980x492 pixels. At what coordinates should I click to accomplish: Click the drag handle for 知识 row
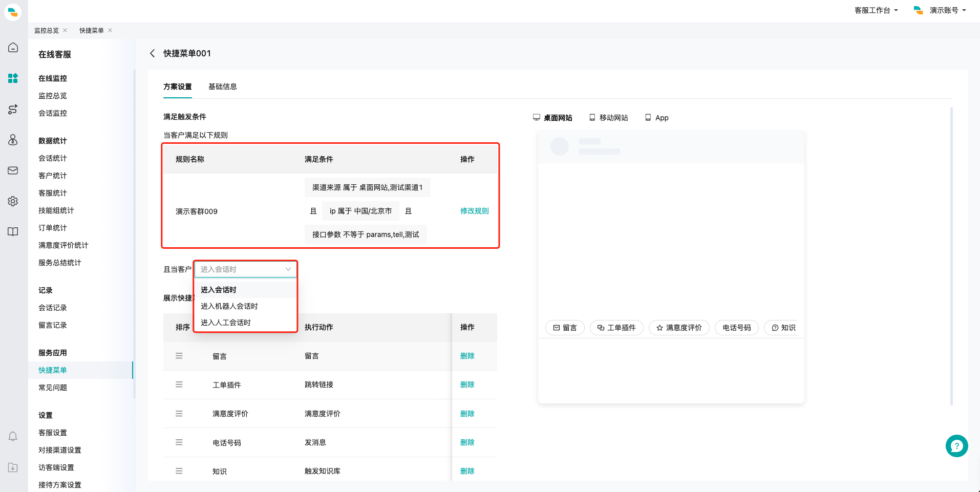click(x=179, y=471)
